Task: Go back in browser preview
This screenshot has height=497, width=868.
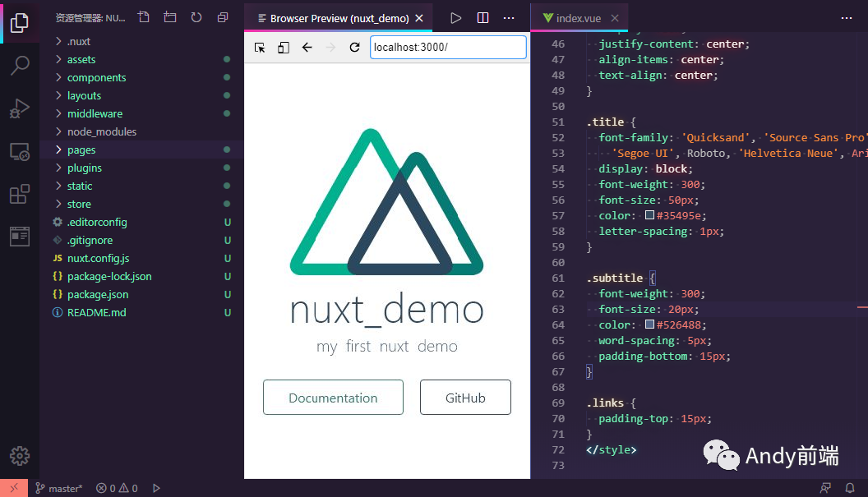Action: [x=307, y=48]
